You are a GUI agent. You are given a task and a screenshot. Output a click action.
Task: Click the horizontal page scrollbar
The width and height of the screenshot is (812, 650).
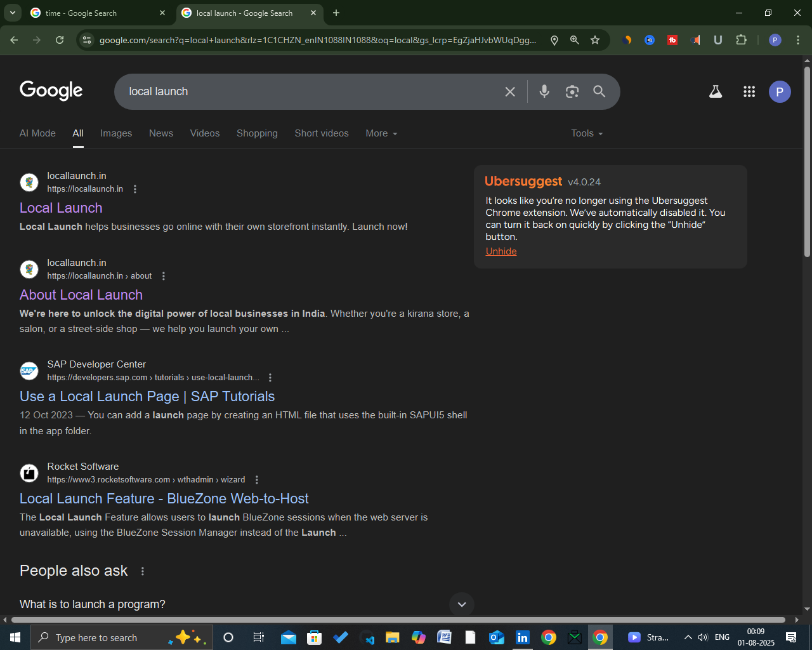point(398,620)
